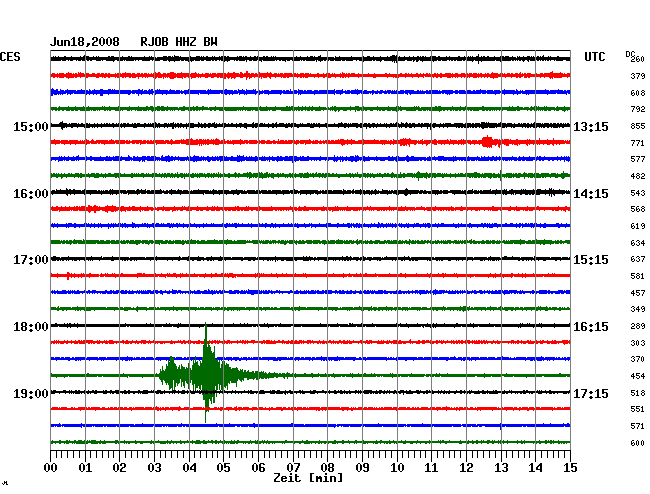The height and width of the screenshot is (494, 650).
Task: Click DC offset value 370
Action: coord(638,359)
